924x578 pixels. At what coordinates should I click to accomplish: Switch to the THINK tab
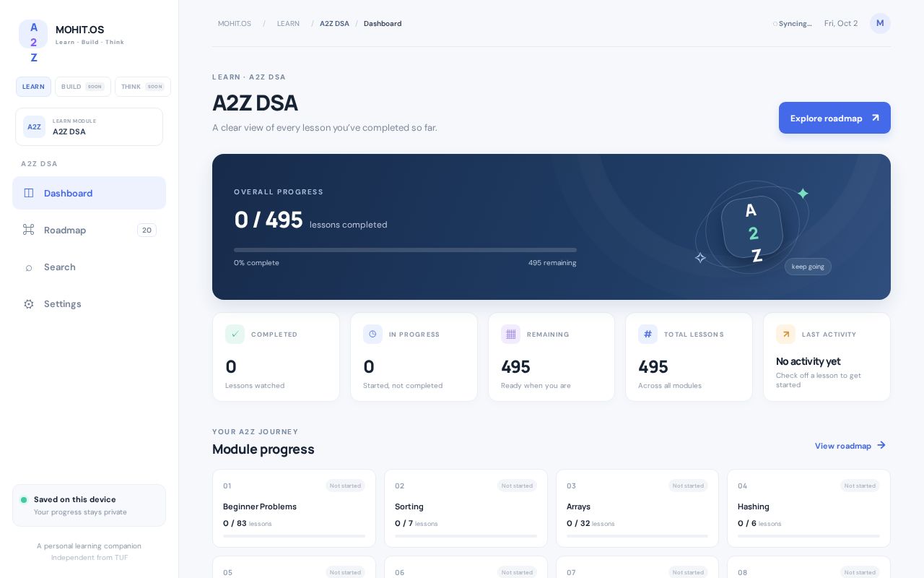pos(143,87)
